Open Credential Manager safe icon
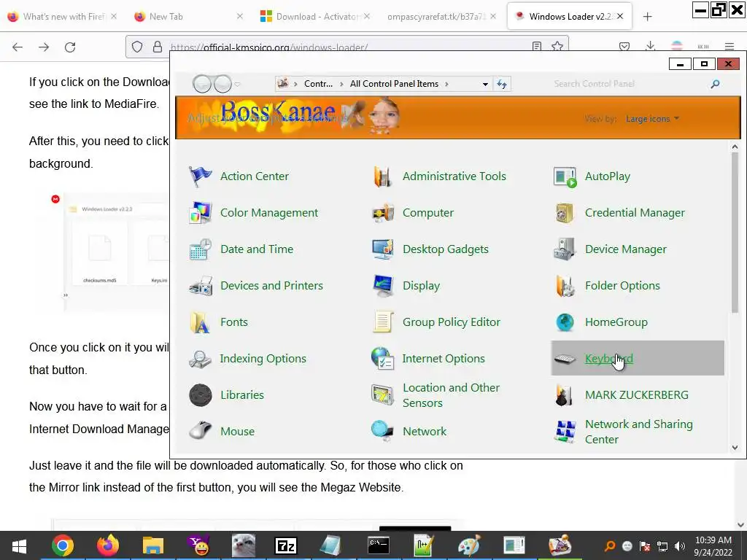 tap(565, 213)
